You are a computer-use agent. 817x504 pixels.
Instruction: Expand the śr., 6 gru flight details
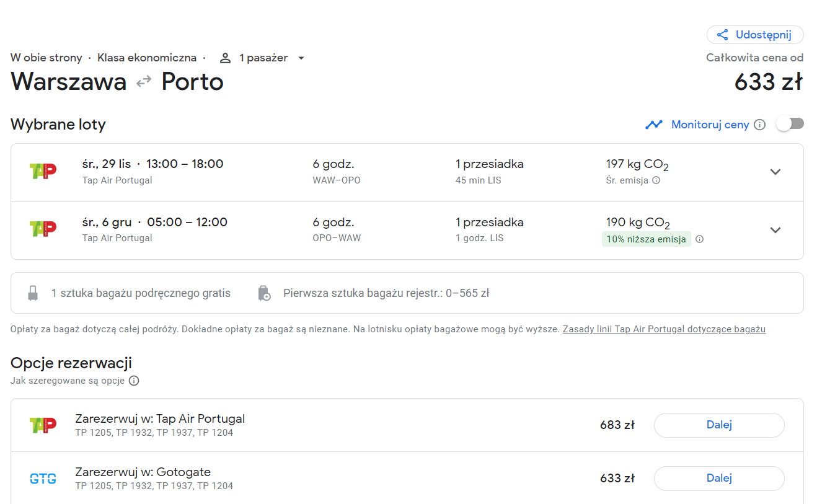[775, 230]
